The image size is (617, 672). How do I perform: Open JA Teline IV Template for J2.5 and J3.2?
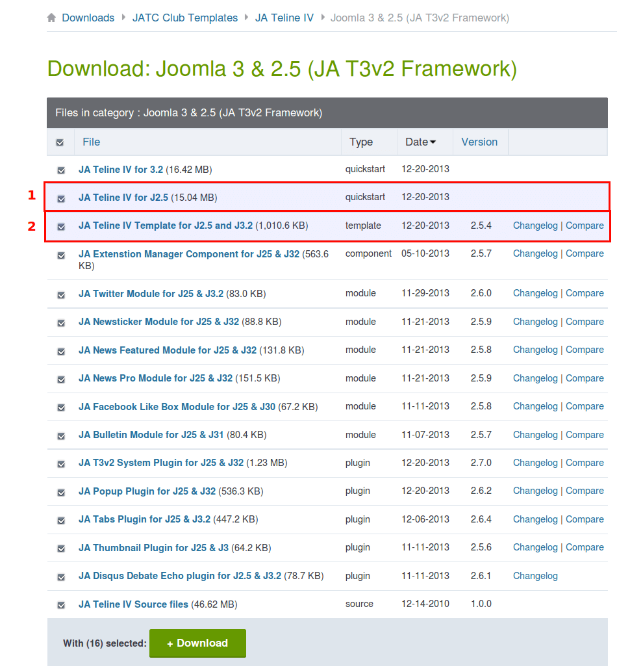click(166, 226)
